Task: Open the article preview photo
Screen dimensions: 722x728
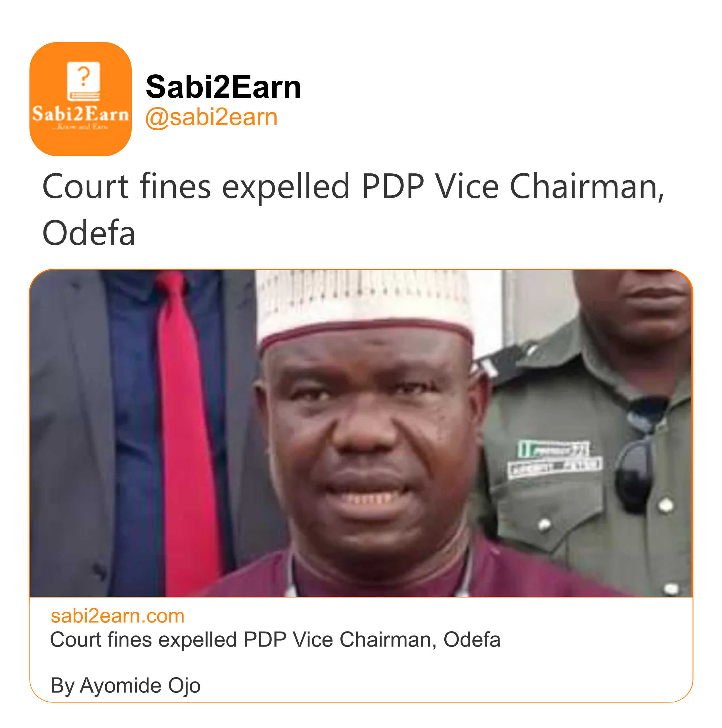Action: [x=361, y=433]
